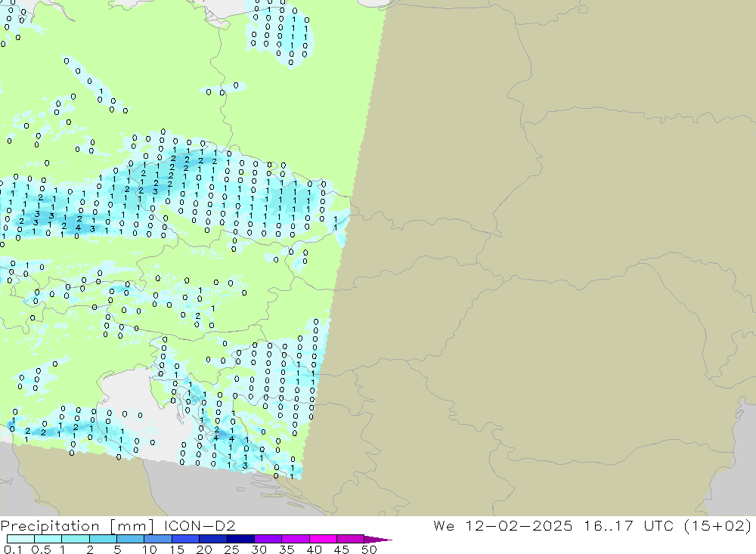Select the 35–40 mm violet legend swatch
This screenshot has width=756, height=554.
point(296,539)
